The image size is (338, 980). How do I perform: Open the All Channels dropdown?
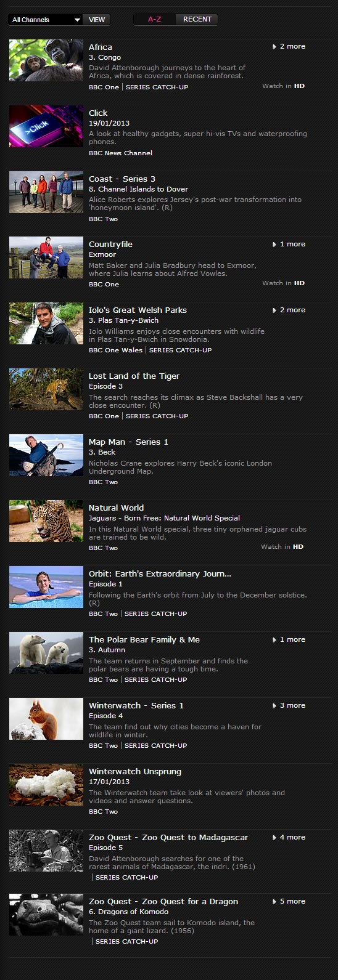point(46,20)
